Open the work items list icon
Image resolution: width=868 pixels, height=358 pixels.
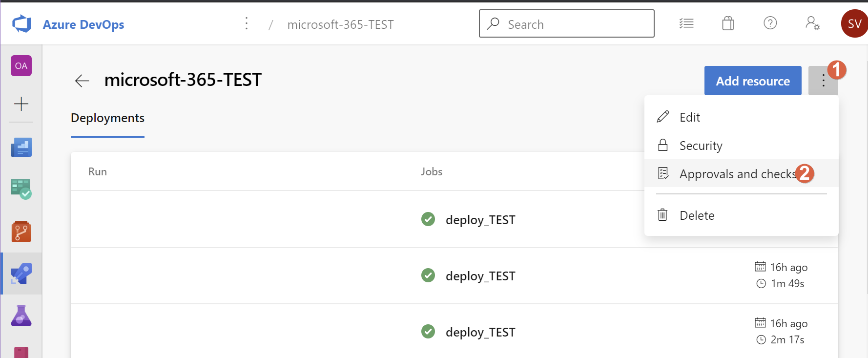(686, 23)
